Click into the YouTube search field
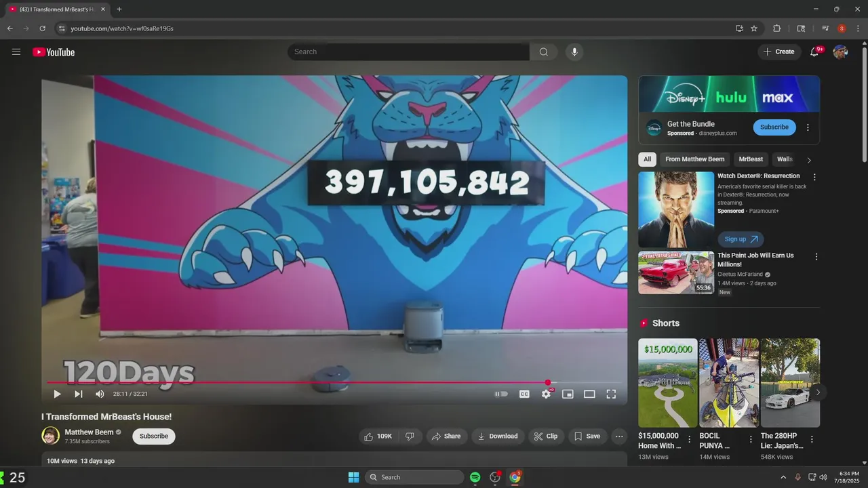Screen dimensions: 868x488 (408, 52)
